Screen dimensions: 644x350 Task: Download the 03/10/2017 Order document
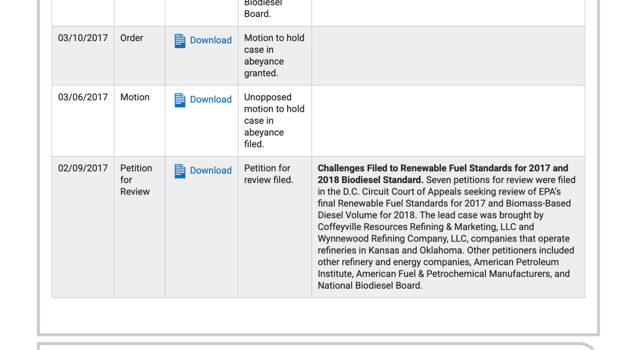click(210, 40)
